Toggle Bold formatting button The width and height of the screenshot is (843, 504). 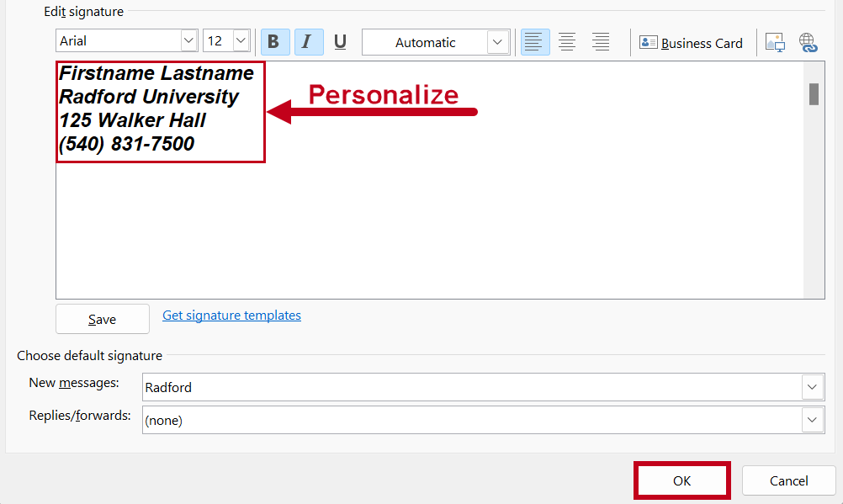tap(275, 42)
